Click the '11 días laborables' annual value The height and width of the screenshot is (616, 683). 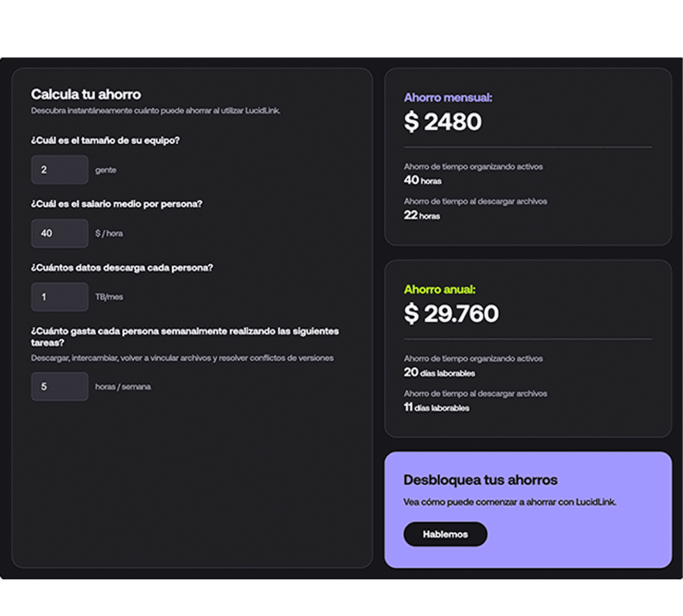(x=436, y=407)
